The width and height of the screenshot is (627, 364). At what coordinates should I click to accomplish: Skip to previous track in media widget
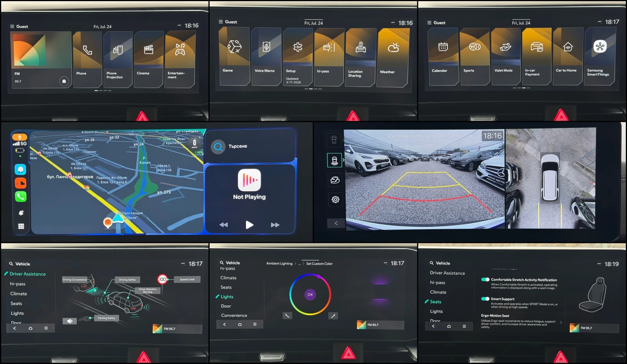[x=224, y=225]
